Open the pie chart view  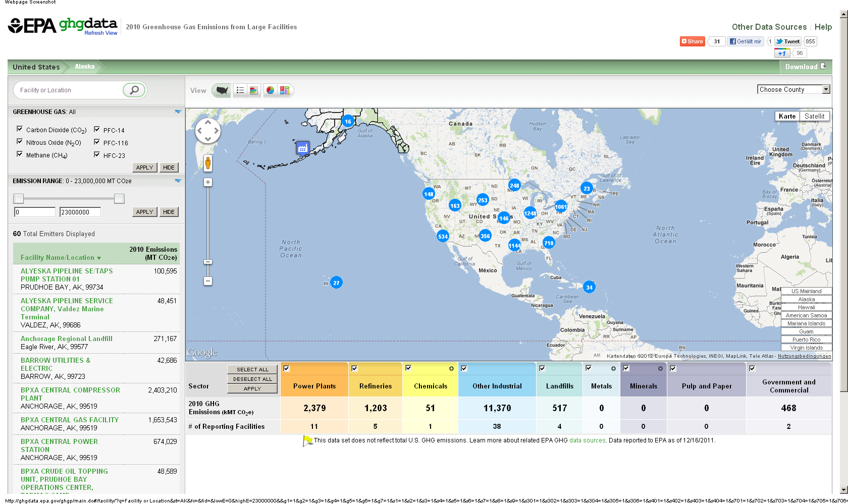click(271, 90)
